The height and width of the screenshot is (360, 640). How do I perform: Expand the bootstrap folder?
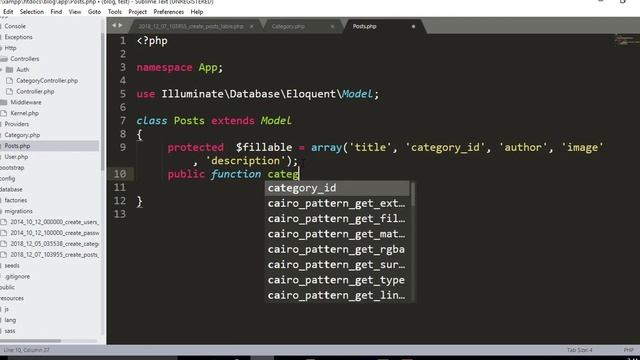pyautogui.click(x=12, y=168)
